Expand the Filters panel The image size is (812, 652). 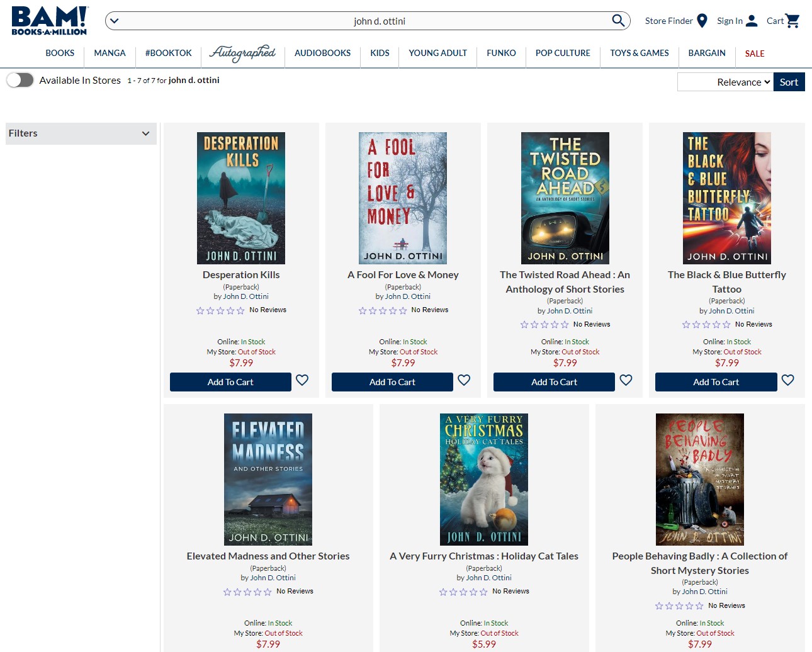81,133
